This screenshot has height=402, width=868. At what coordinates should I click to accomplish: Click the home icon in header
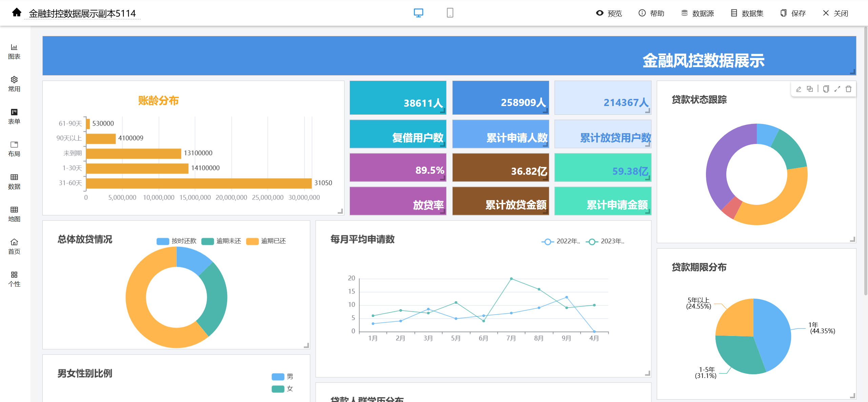(x=17, y=13)
